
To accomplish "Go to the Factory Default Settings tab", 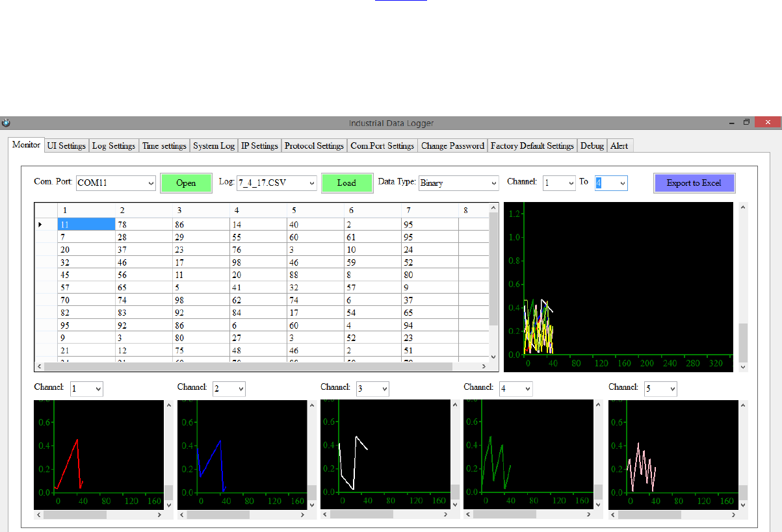I will click(532, 146).
